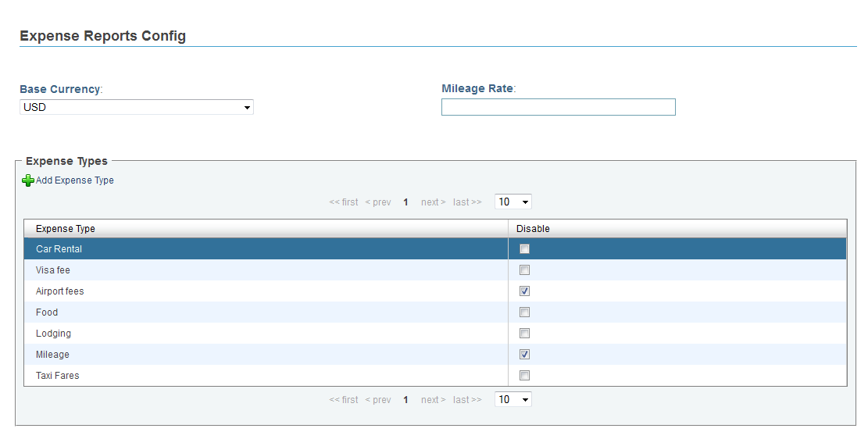Click top pager '< prev' link

coord(378,202)
